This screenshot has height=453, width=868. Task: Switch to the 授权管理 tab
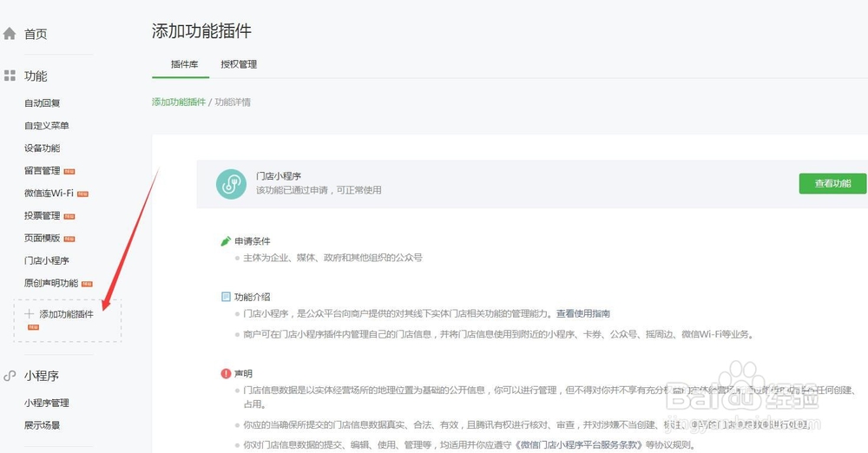coord(239,64)
